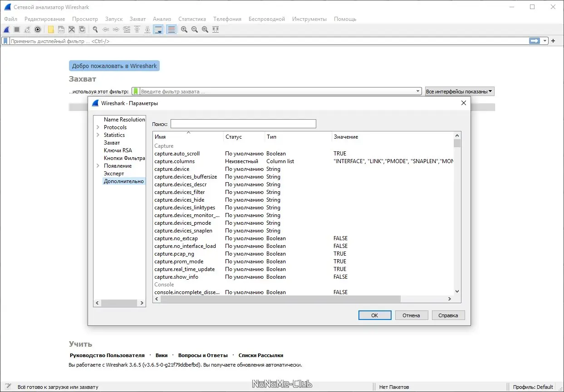Open the Все интерфейсы показаны dropdown
Viewport: 564px width, 392px height.
459,92
